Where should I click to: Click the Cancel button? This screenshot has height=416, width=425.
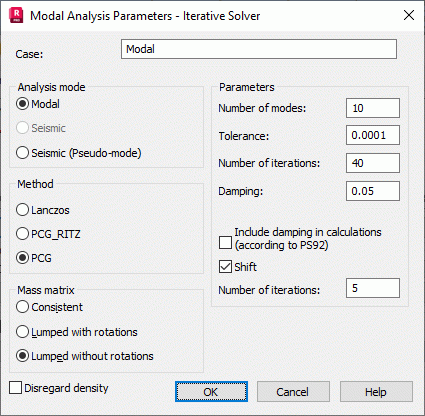coord(293,392)
